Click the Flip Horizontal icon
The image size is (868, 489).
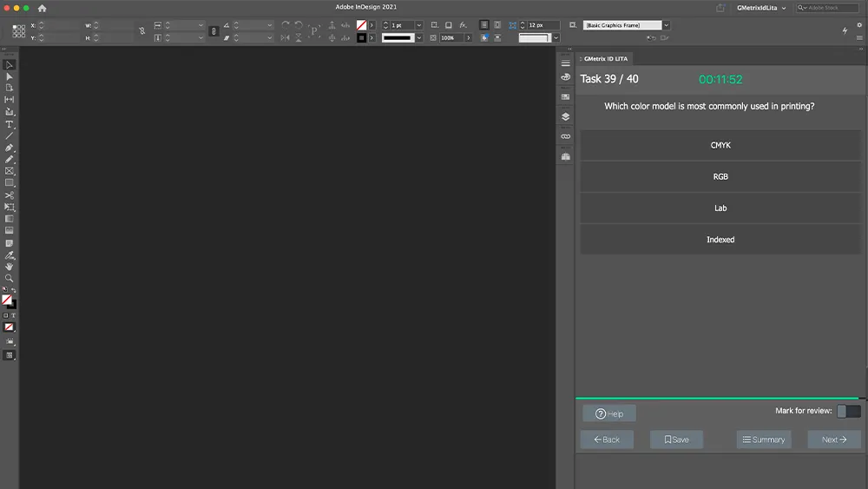[286, 37]
